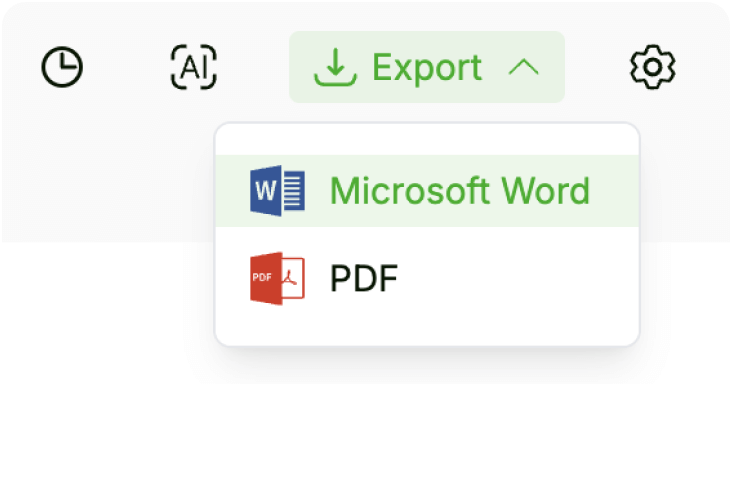Open settings via the gear icon
The width and height of the screenshot is (732, 492).
[653, 67]
